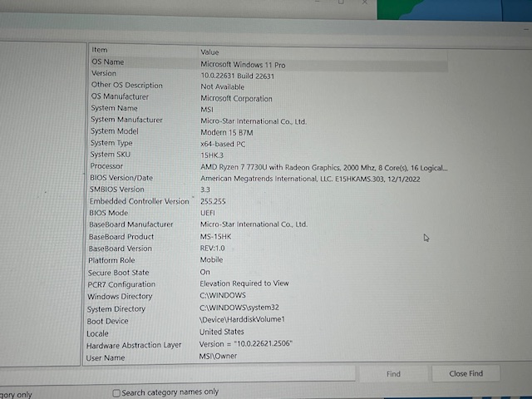
Task: Select value Microsoft Corporation
Action: pyautogui.click(x=236, y=99)
